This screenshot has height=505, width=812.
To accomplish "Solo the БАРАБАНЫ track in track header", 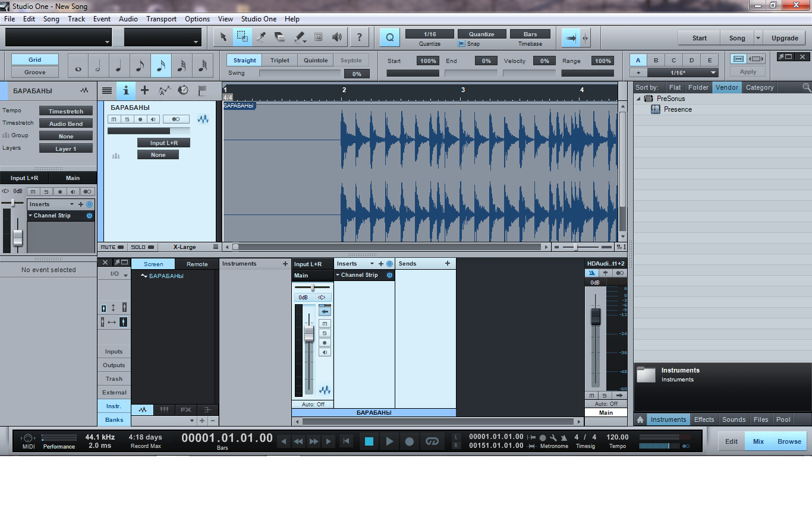I will pyautogui.click(x=127, y=119).
